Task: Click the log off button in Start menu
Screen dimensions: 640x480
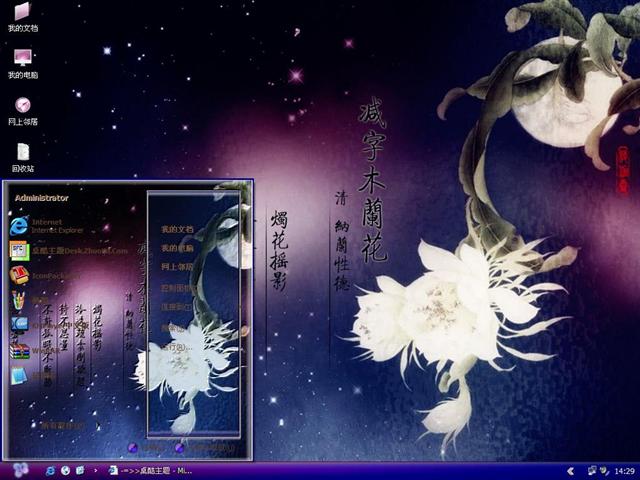Action: pyautogui.click(x=135, y=448)
